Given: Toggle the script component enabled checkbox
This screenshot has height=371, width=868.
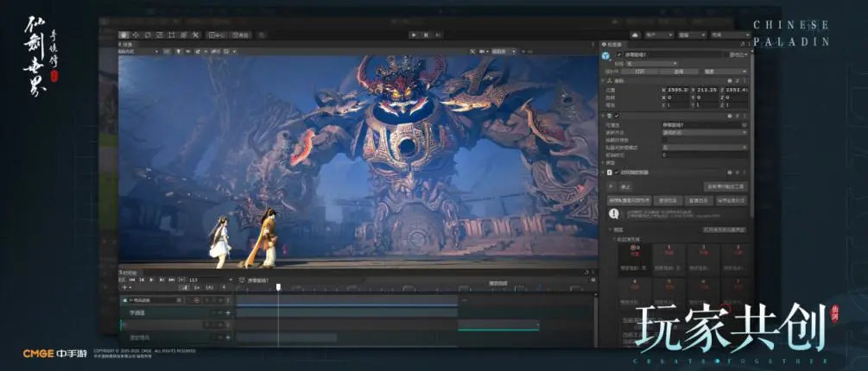Looking at the screenshot, I should tap(617, 172).
